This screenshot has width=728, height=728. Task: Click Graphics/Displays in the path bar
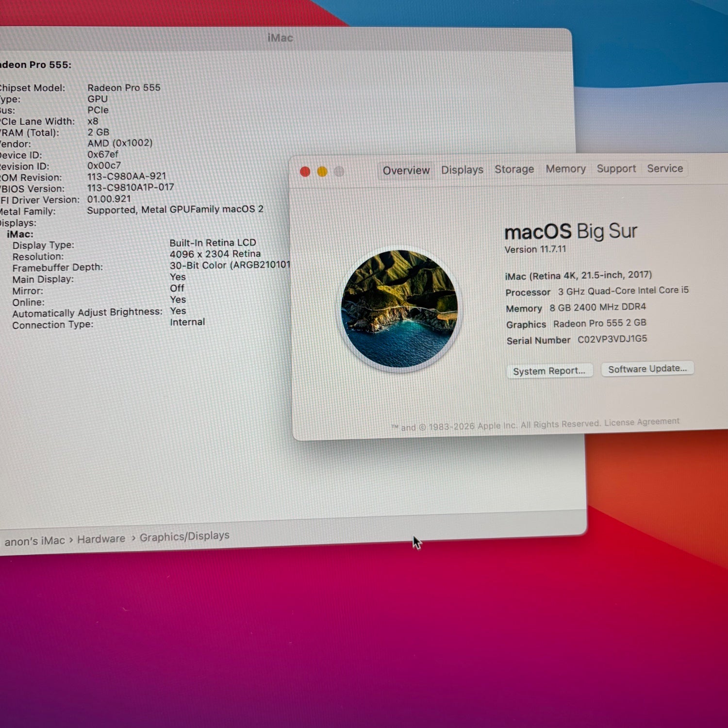[184, 536]
